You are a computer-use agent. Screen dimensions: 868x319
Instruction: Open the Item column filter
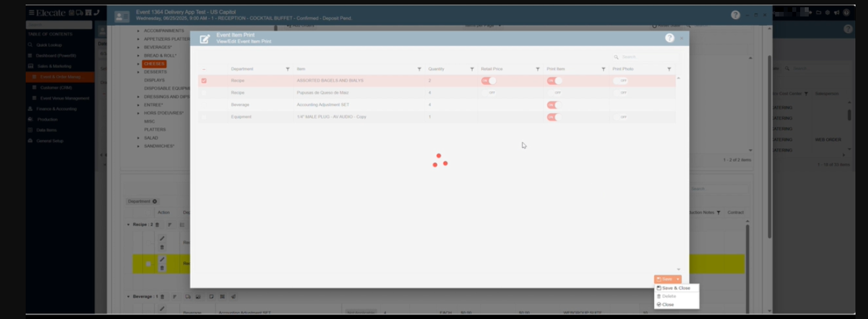420,69
